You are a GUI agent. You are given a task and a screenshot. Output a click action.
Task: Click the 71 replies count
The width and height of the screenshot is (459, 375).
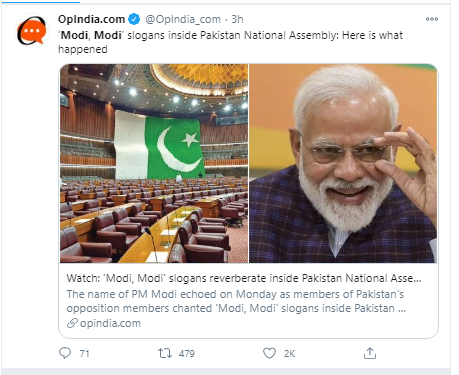[85, 353]
